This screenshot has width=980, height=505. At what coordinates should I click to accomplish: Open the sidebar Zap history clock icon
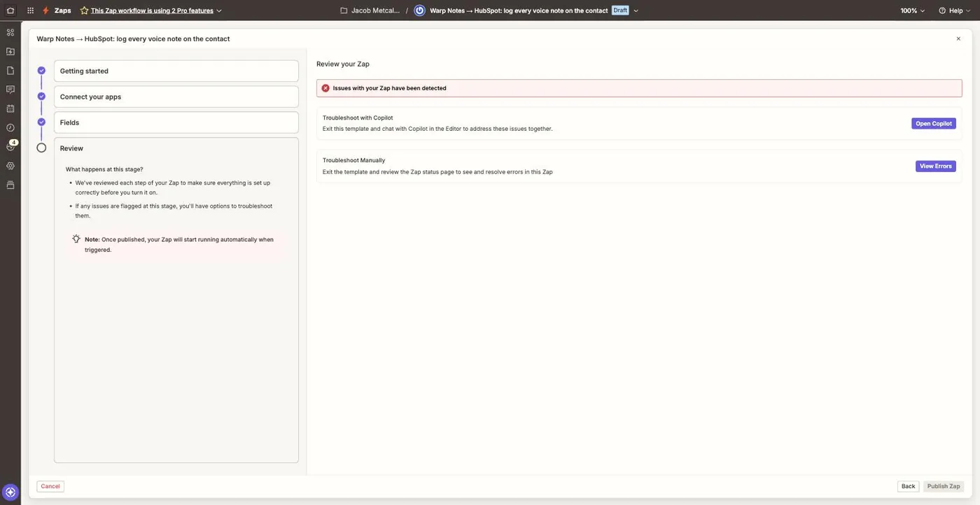(x=10, y=127)
